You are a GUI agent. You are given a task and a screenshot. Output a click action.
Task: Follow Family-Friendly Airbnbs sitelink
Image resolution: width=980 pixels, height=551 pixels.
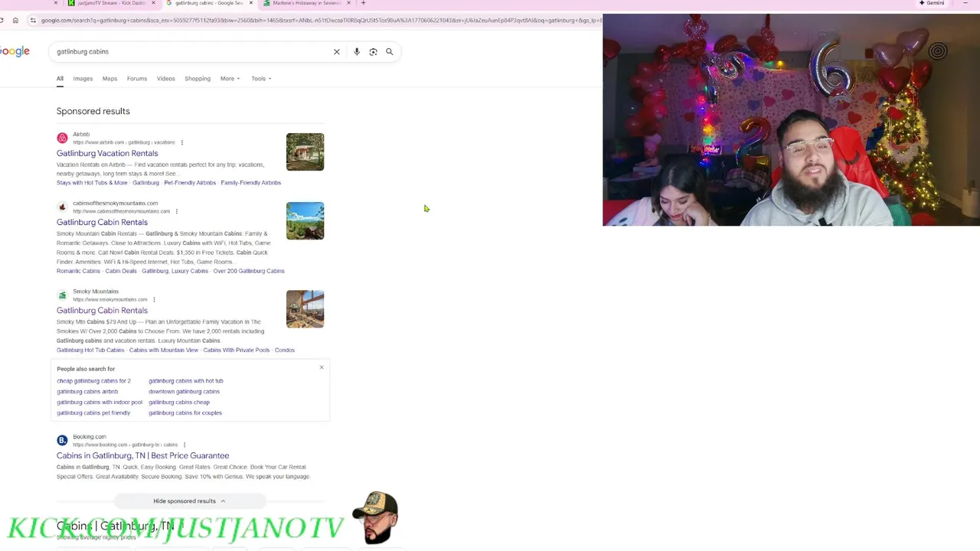pyautogui.click(x=251, y=183)
